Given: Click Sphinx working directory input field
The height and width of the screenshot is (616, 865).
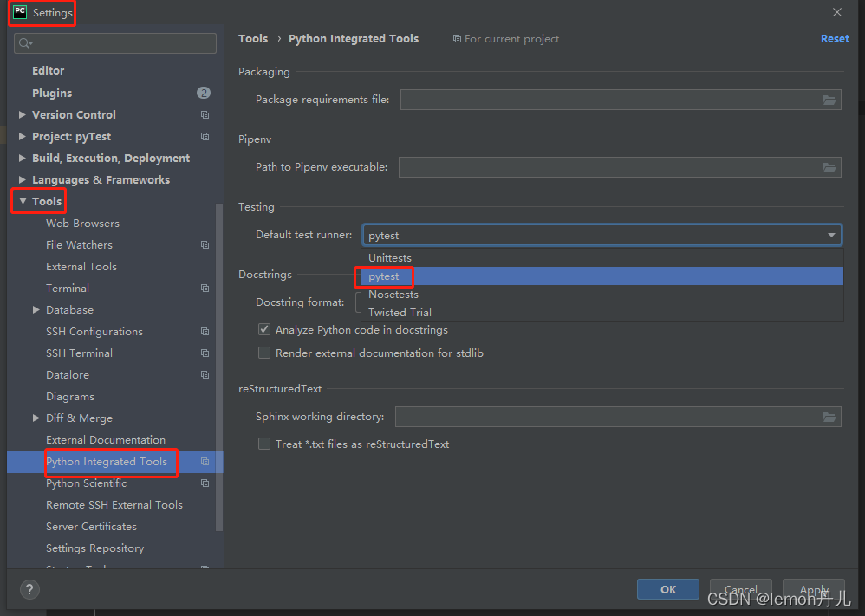Looking at the screenshot, I should (618, 417).
